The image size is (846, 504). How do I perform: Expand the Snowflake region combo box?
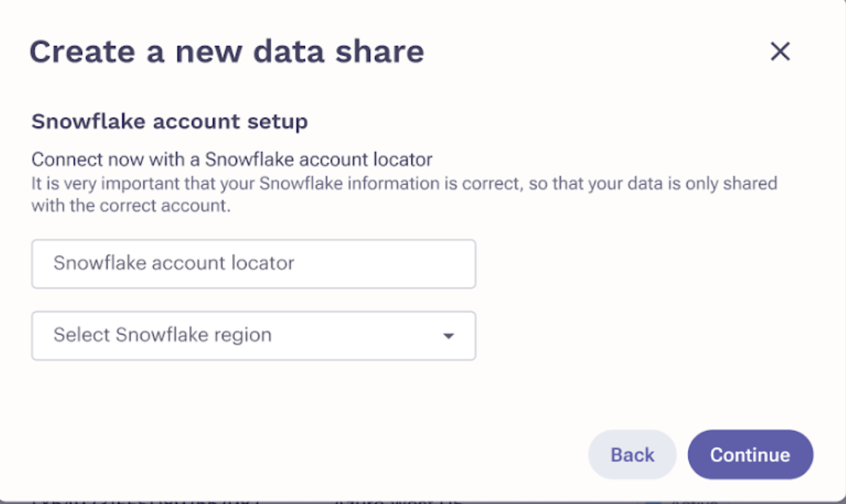[x=253, y=335]
